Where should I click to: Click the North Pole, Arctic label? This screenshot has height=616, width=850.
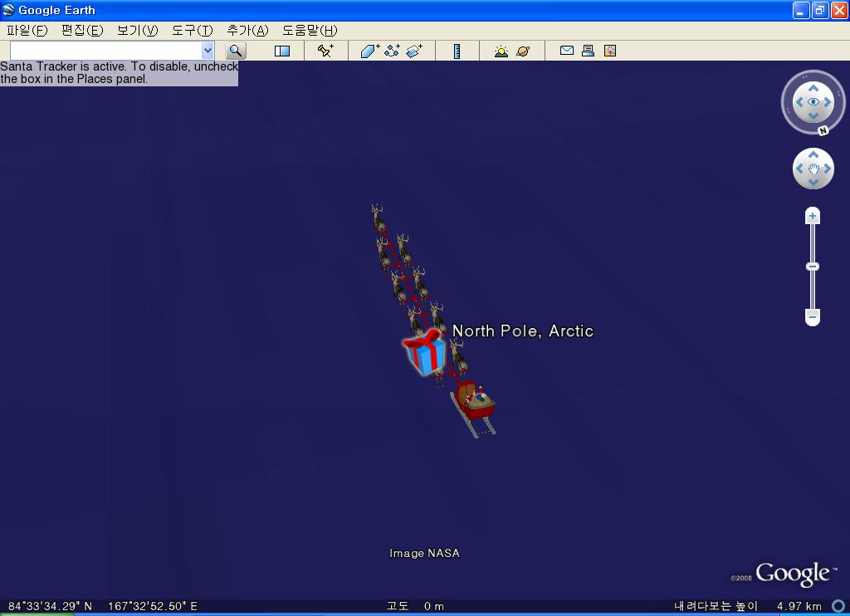point(523,330)
